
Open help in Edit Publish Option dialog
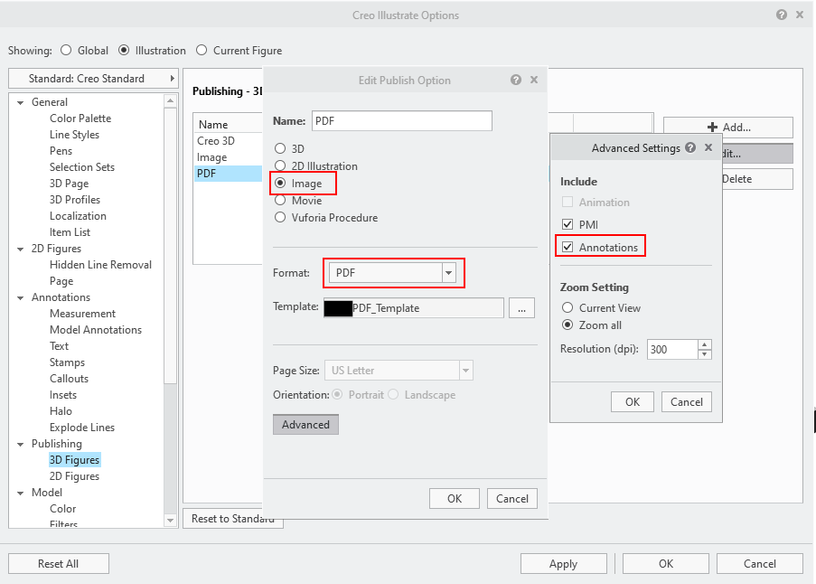516,80
